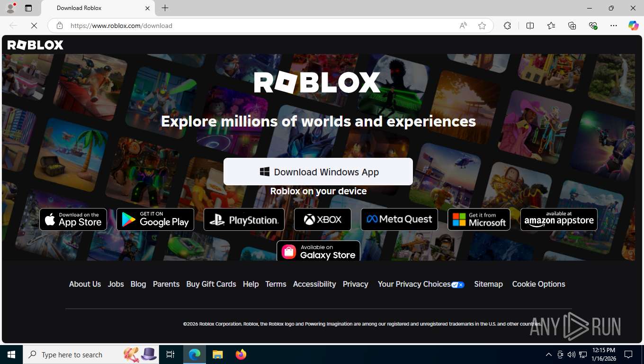This screenshot has width=644, height=364.
Task: Open the Browser essentials heart icon
Action: point(593,26)
